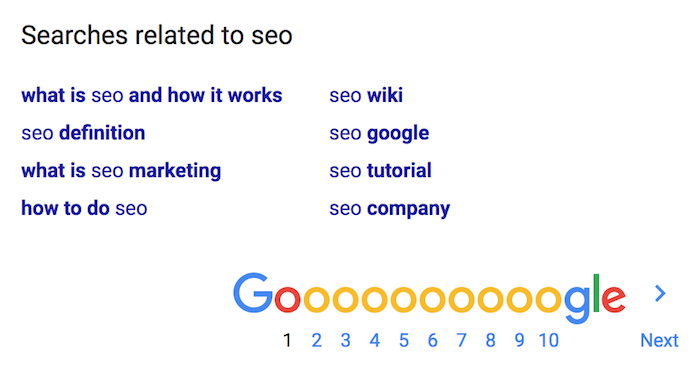
Task: Click the 'Next' pagination link
Action: click(659, 341)
